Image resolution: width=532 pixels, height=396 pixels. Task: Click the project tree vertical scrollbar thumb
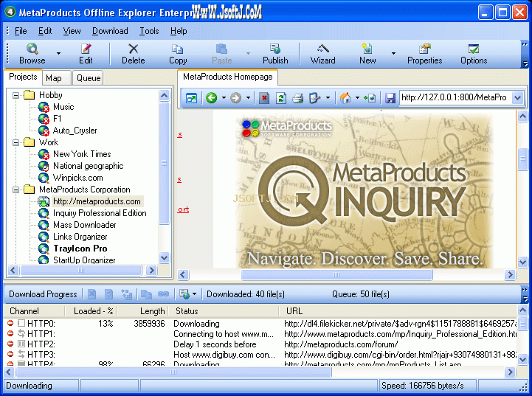[165, 163]
